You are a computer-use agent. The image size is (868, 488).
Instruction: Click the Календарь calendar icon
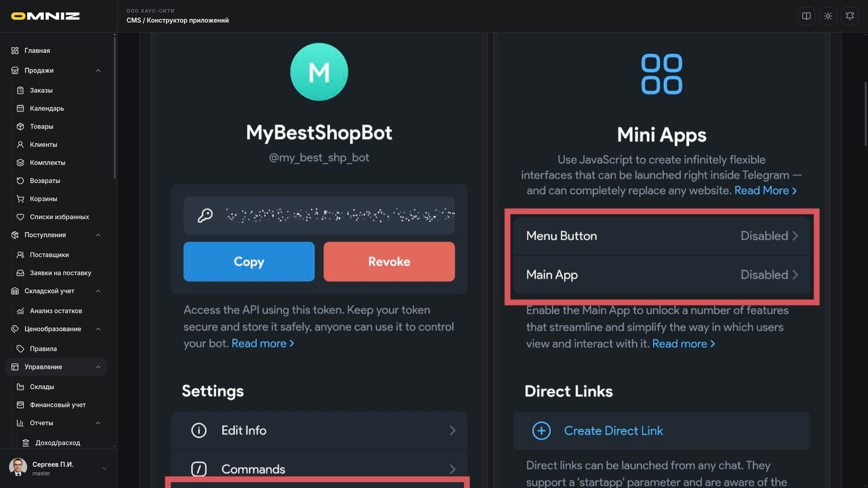click(20, 108)
